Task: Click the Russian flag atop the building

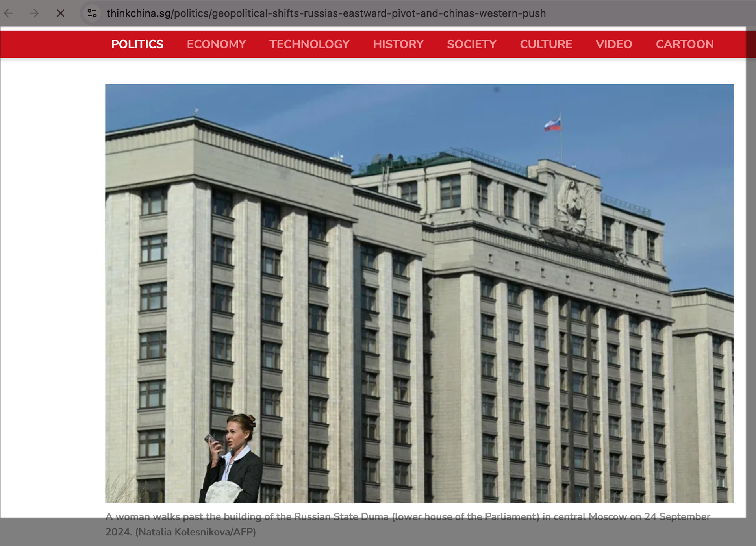Action: [553, 124]
